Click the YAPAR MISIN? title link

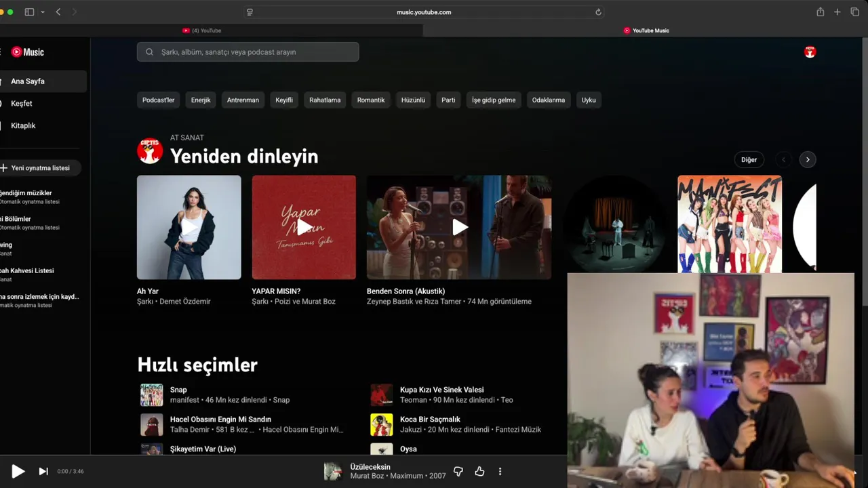click(x=276, y=291)
